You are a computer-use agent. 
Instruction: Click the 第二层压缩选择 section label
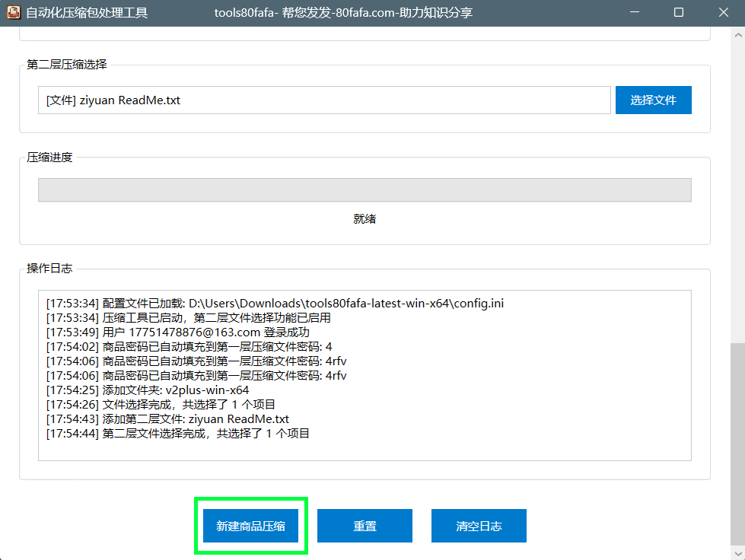(x=66, y=65)
